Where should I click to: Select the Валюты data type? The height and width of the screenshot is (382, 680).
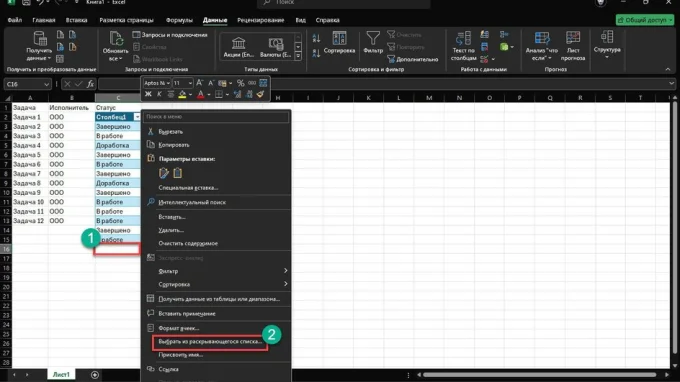(276, 47)
